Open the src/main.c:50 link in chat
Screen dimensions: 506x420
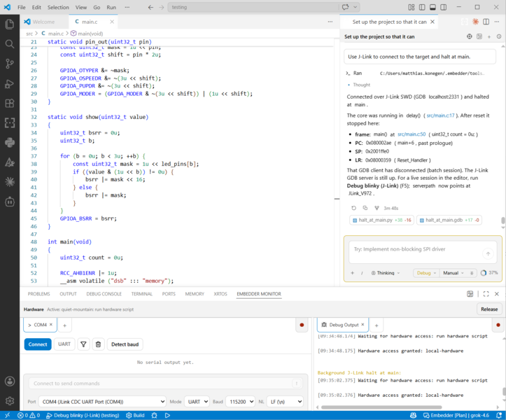(412, 134)
